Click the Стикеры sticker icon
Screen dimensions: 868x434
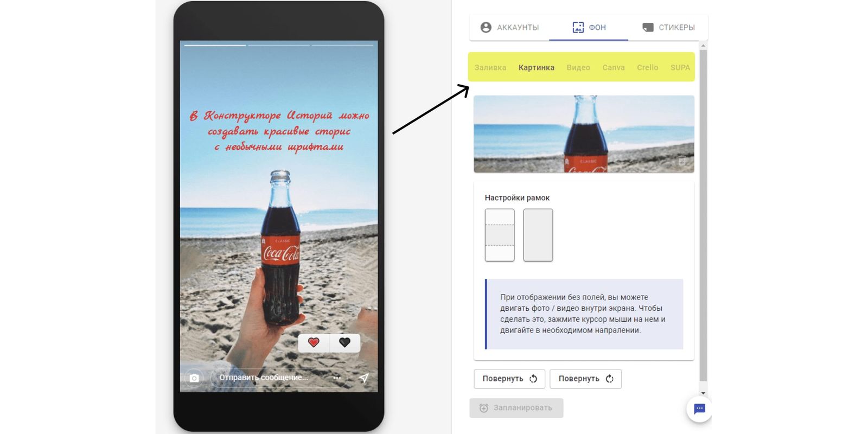point(648,27)
